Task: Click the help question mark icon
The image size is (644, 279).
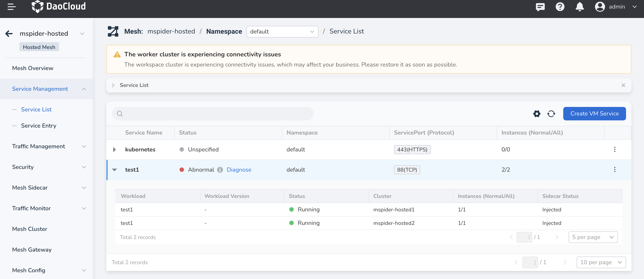Action: tap(560, 7)
